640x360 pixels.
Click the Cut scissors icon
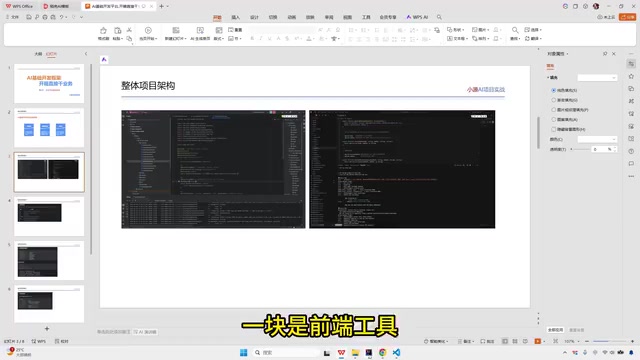129,30
